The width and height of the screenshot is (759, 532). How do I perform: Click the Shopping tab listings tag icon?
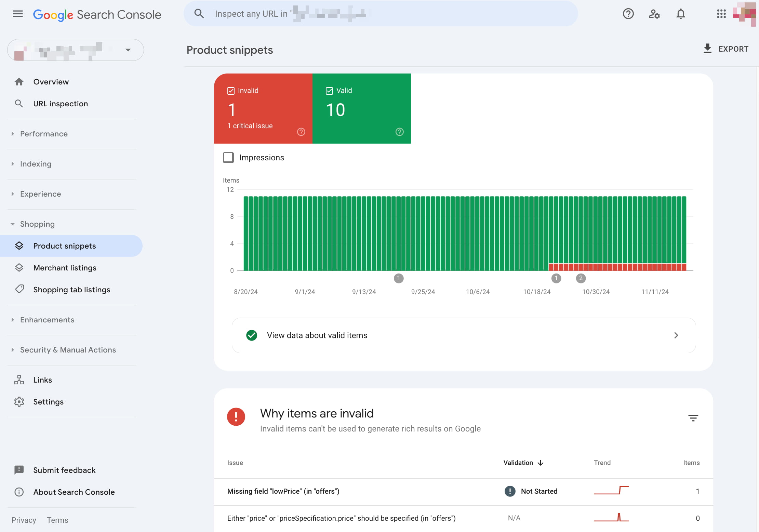pos(19,289)
